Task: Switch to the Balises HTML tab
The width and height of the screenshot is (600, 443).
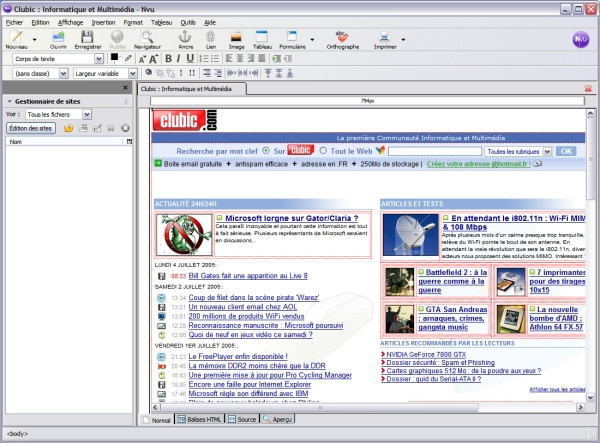Action: [199, 419]
